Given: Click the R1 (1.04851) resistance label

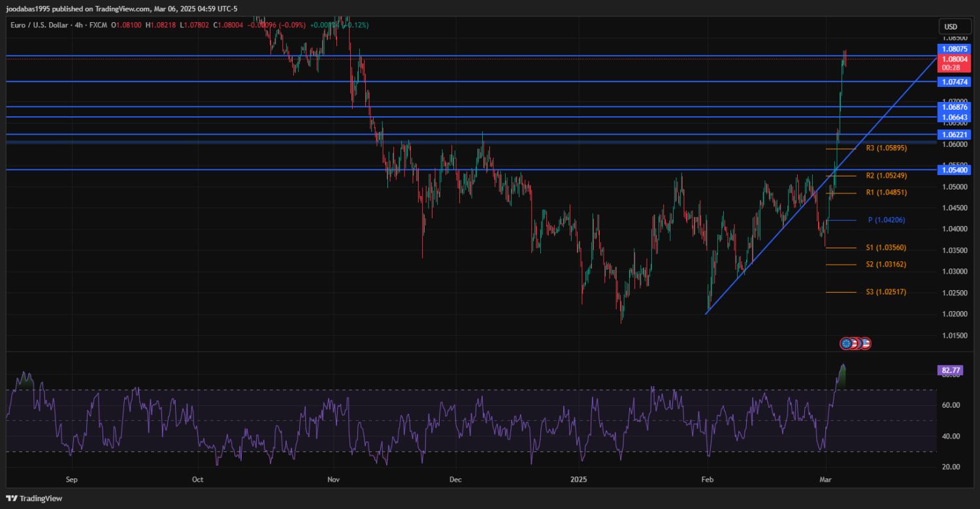Looking at the screenshot, I should [x=886, y=193].
